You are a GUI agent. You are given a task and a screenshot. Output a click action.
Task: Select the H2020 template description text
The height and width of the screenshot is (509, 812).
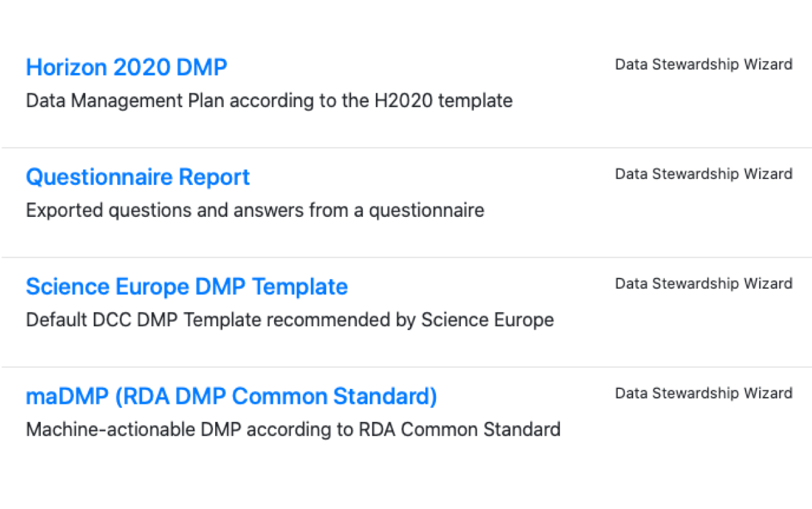pos(269,100)
